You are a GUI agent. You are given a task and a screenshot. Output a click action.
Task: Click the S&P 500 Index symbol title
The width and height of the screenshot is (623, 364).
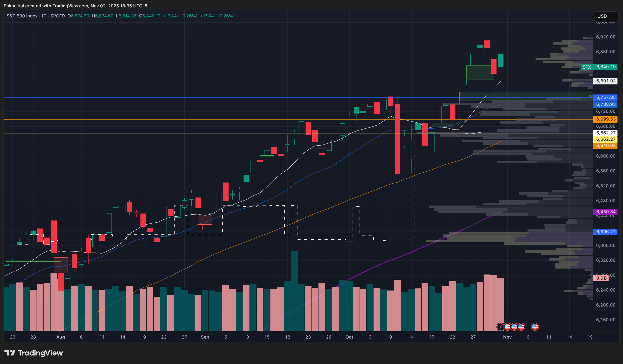[x=22, y=16]
